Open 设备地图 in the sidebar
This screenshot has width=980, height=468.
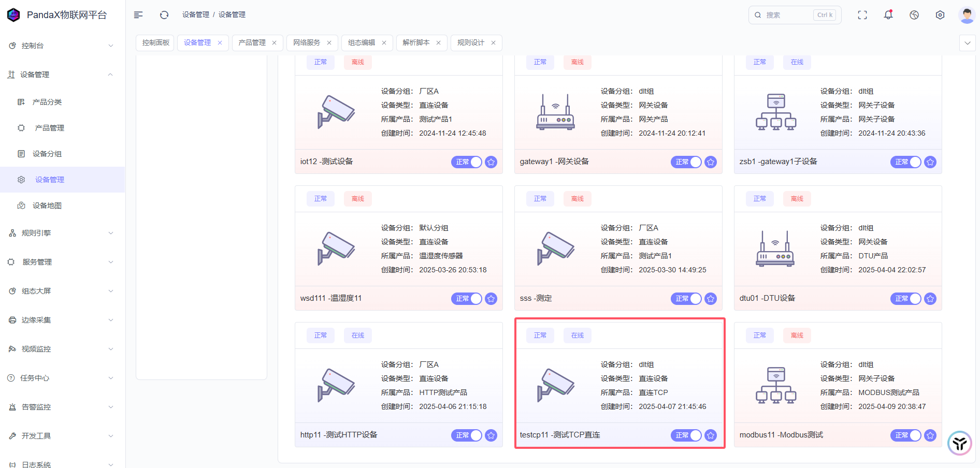point(47,206)
